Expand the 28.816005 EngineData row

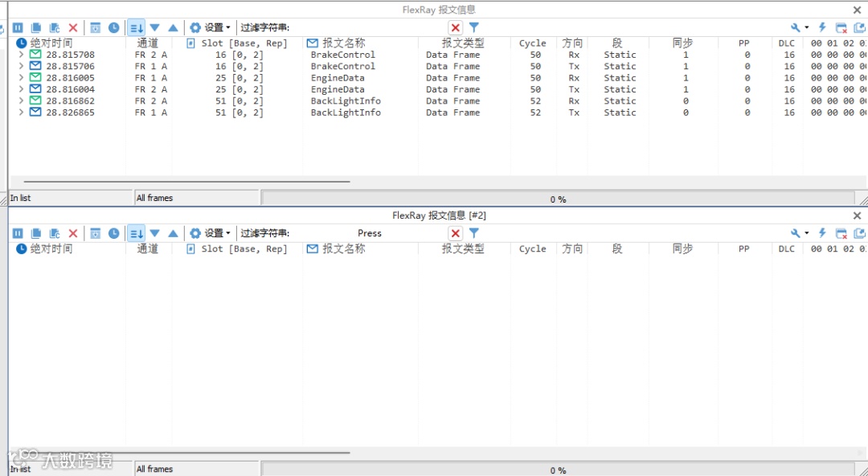coord(21,77)
